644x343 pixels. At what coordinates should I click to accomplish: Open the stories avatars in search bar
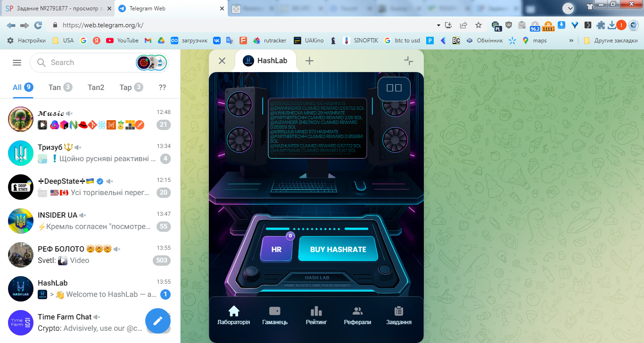(151, 63)
